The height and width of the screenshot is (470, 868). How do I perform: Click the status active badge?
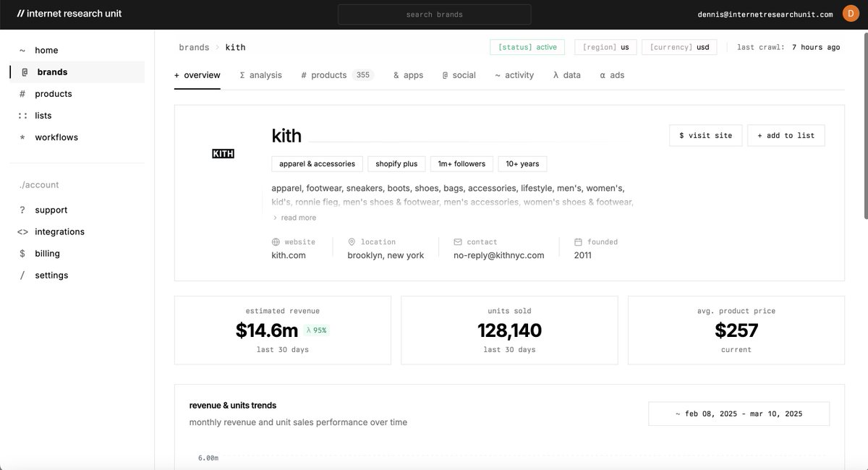pyautogui.click(x=527, y=47)
